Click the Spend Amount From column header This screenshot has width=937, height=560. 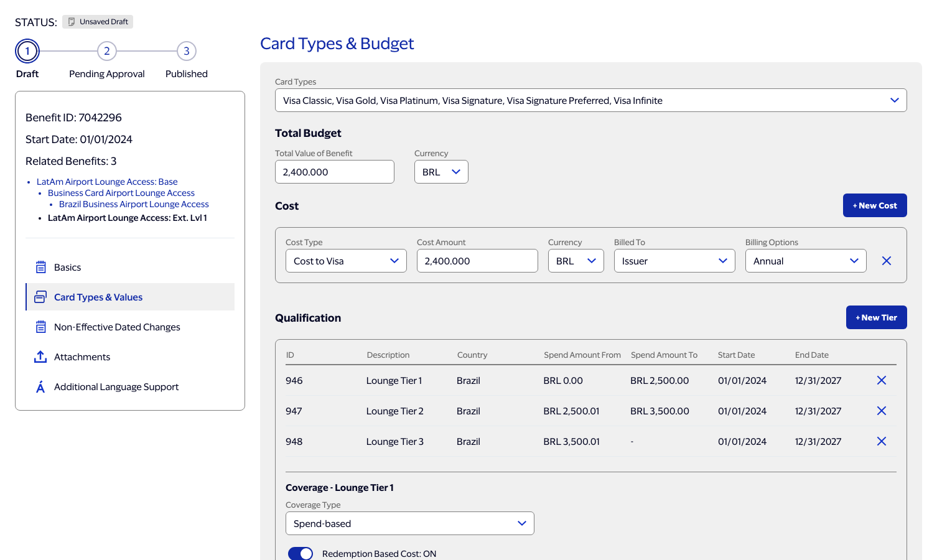pyautogui.click(x=582, y=355)
